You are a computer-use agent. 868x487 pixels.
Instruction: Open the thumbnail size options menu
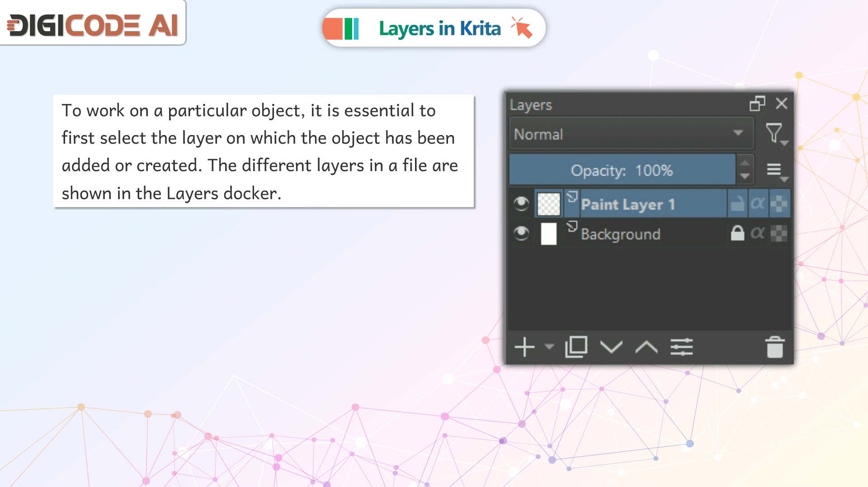click(x=777, y=171)
